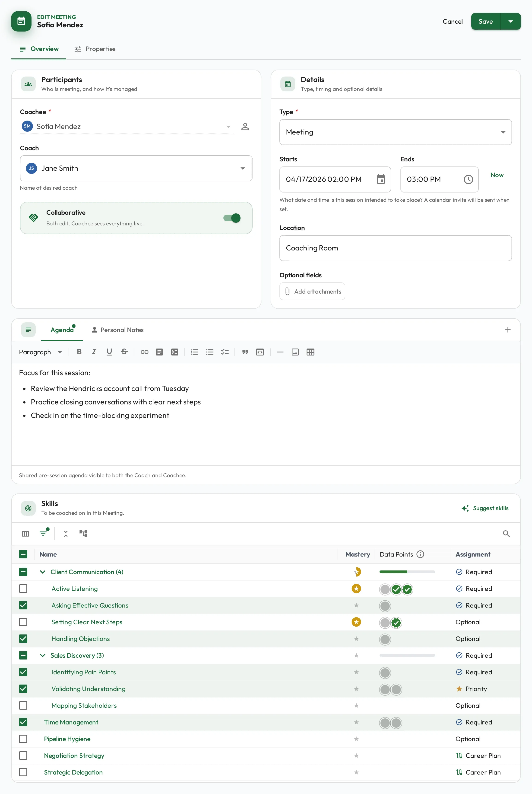
Task: Insert a checklist in the agenda
Action: [x=225, y=352]
